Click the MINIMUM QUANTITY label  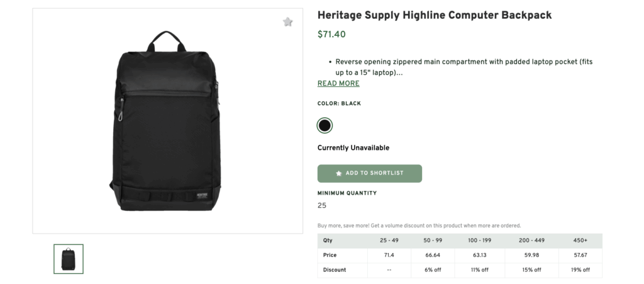[347, 193]
